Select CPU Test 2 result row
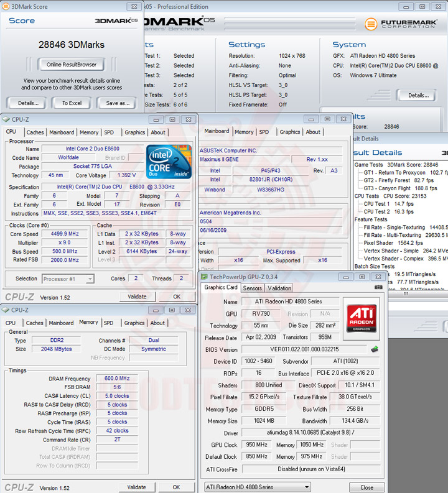 [x=388, y=211]
